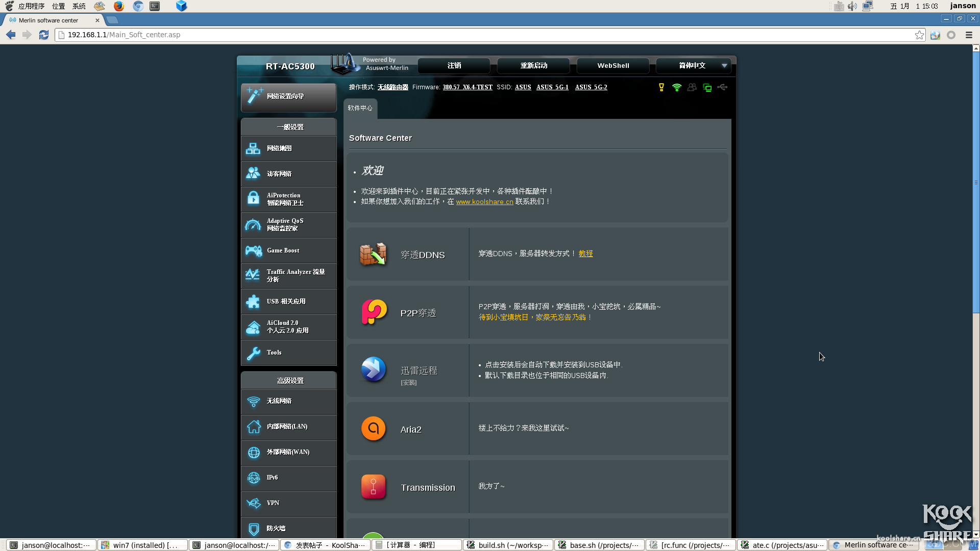Click the ASUS SSID link
Viewport: 980px width, 551px height.
523,87
